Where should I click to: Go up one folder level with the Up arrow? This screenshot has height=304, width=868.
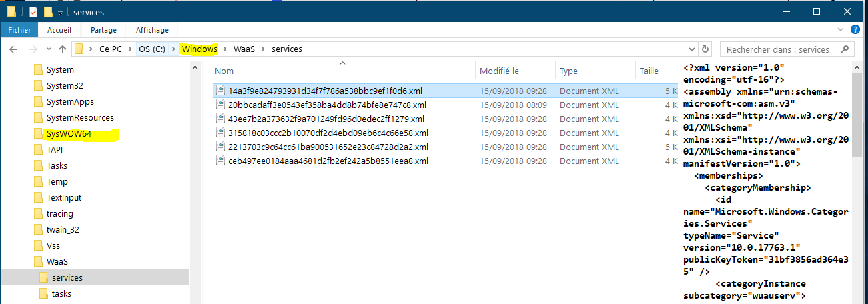click(x=63, y=49)
